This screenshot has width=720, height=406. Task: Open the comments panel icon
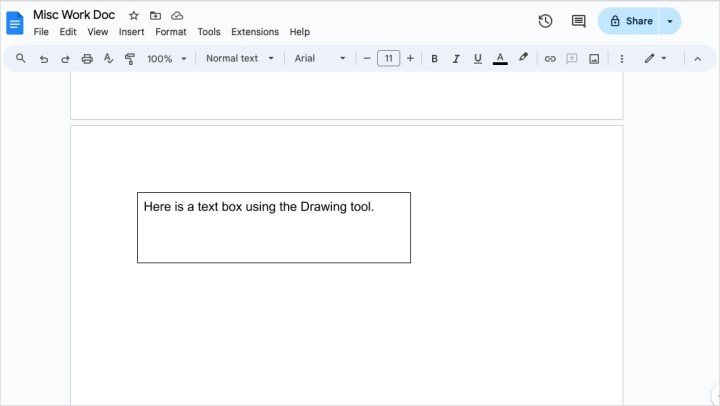pos(578,21)
